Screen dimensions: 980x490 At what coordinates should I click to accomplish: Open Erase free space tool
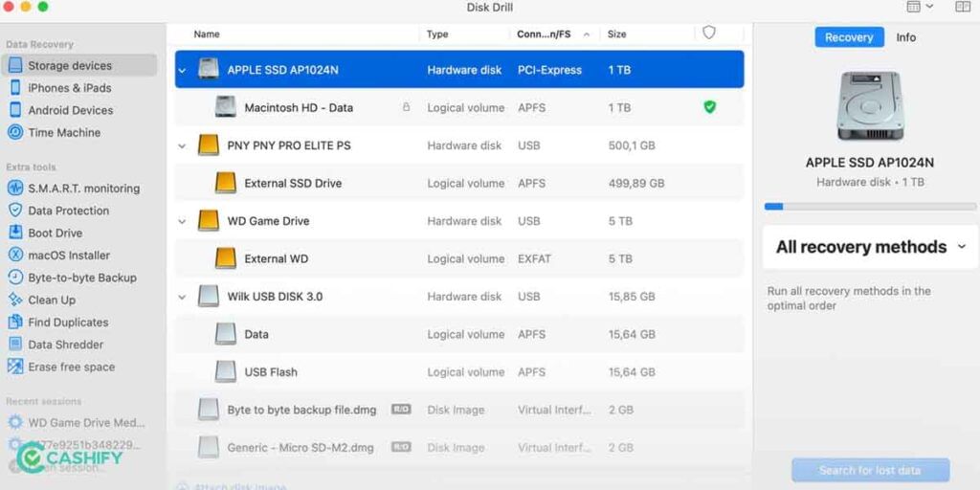pos(71,367)
